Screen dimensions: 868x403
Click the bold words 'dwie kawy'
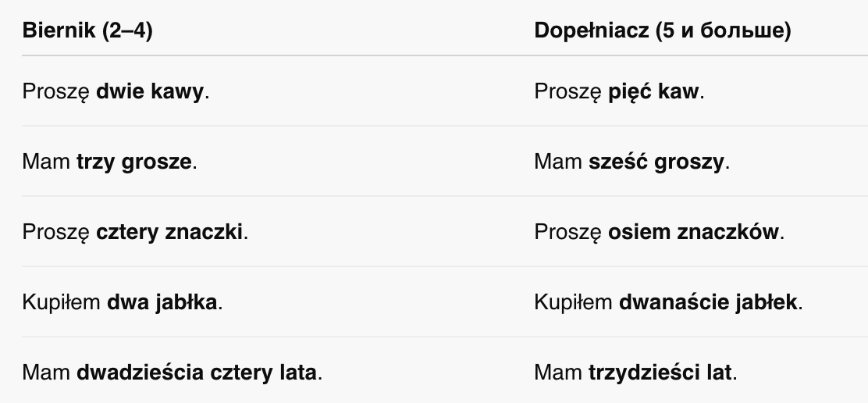coord(150,91)
